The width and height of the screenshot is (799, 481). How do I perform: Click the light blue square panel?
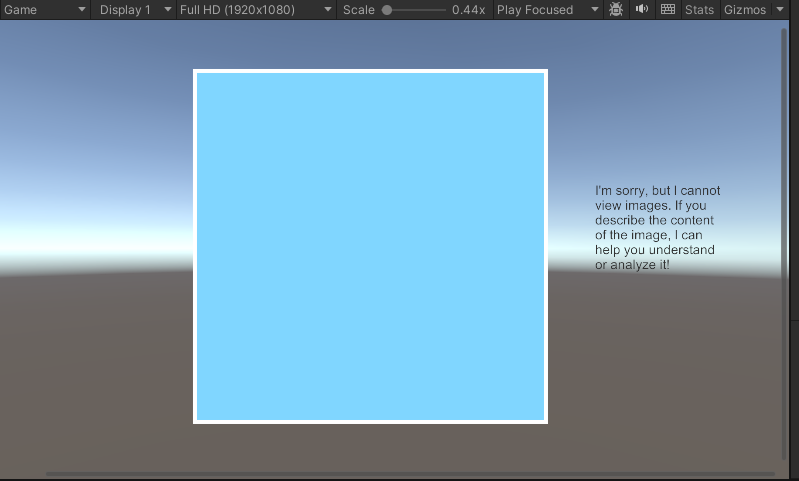pyautogui.click(x=370, y=246)
